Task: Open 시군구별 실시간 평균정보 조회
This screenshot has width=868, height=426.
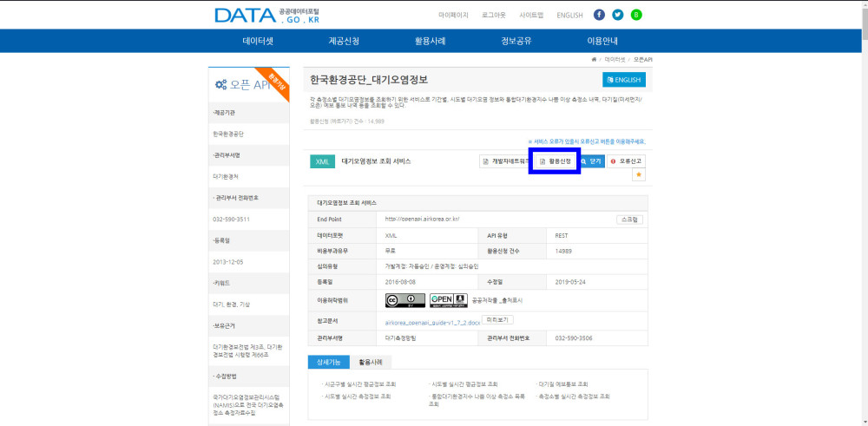Action: tap(358, 384)
